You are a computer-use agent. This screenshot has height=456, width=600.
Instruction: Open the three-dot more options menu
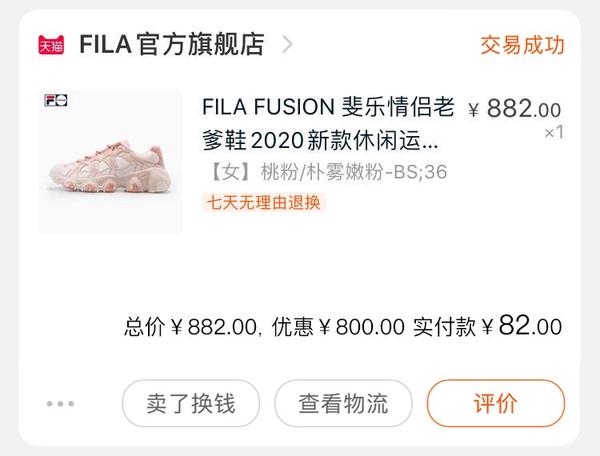click(60, 404)
